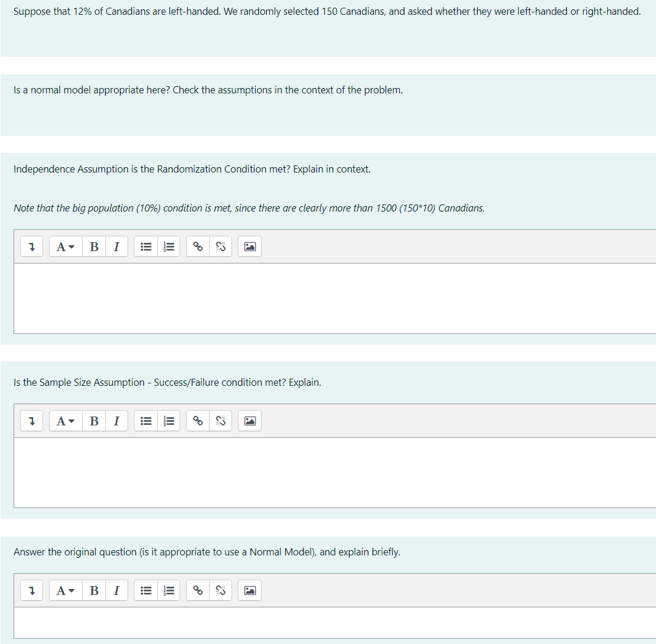Image resolution: width=656 pixels, height=644 pixels.
Task: Toggle bulleted list in the Sample Size editor
Action: tap(146, 421)
